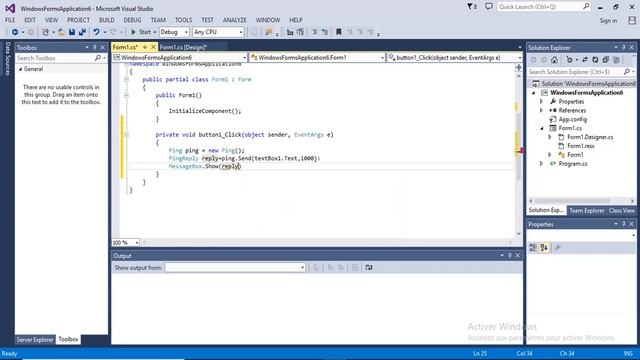Select Form1.resx in Solution Explorer
The height and width of the screenshot is (360, 640).
580,146
